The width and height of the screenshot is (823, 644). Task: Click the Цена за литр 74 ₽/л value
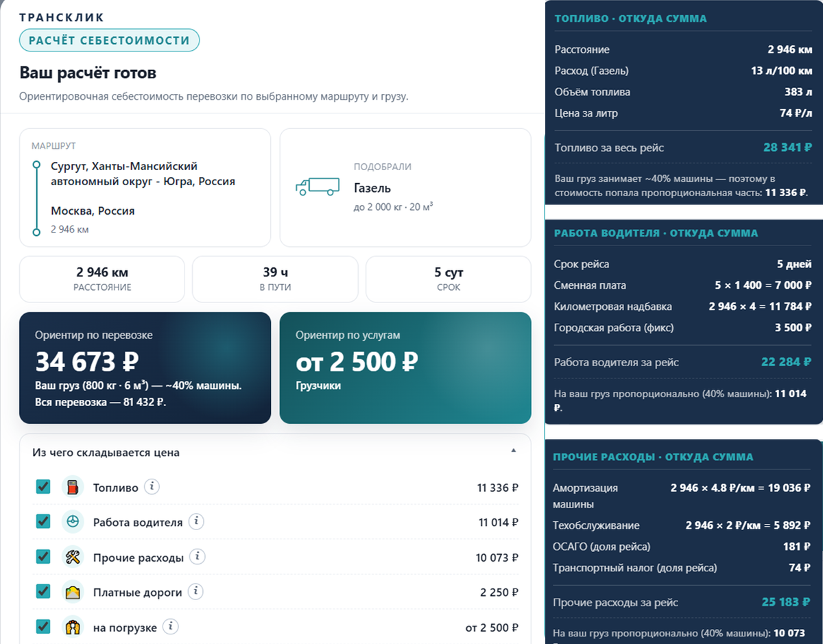pos(796,113)
